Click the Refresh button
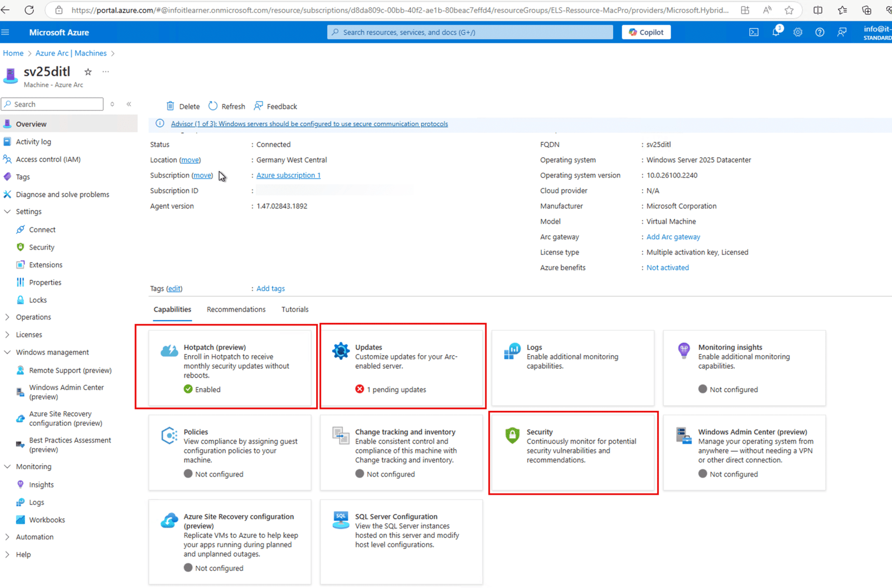This screenshot has width=892, height=588. [226, 106]
